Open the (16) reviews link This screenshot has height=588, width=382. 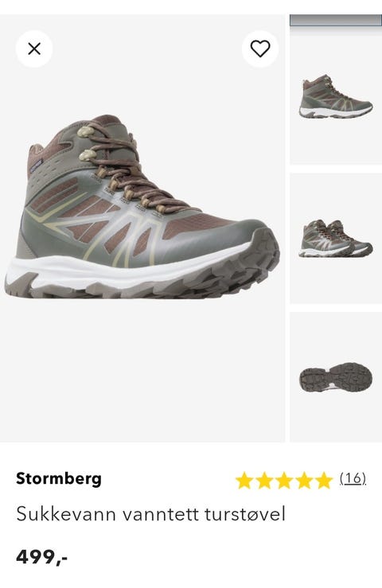353,478
